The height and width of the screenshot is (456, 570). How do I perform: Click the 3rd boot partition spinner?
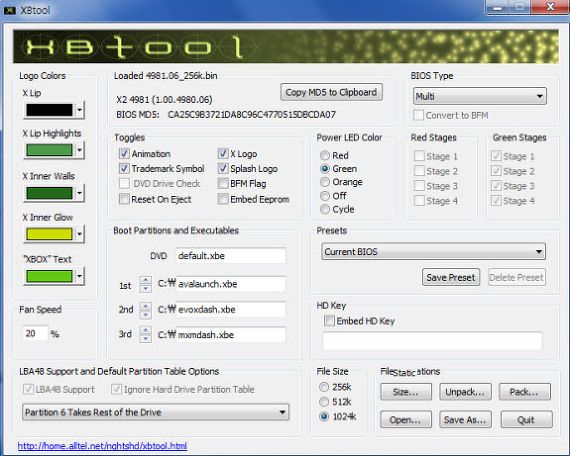point(145,335)
